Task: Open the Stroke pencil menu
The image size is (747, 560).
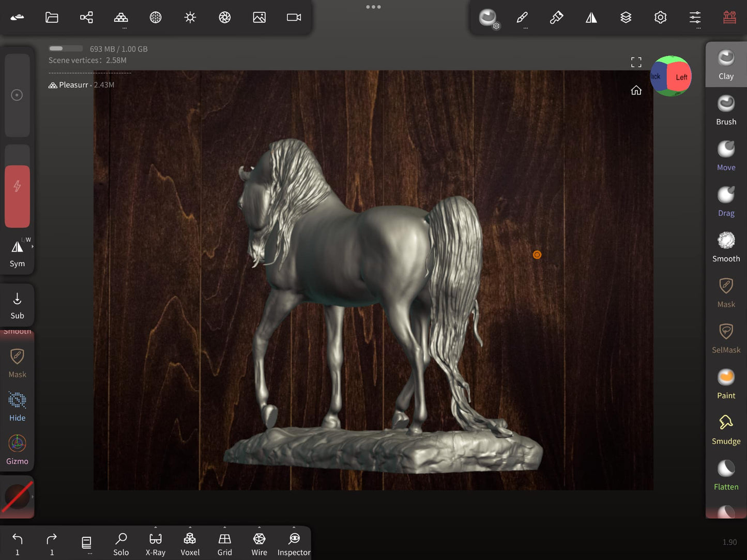Action: [x=522, y=18]
